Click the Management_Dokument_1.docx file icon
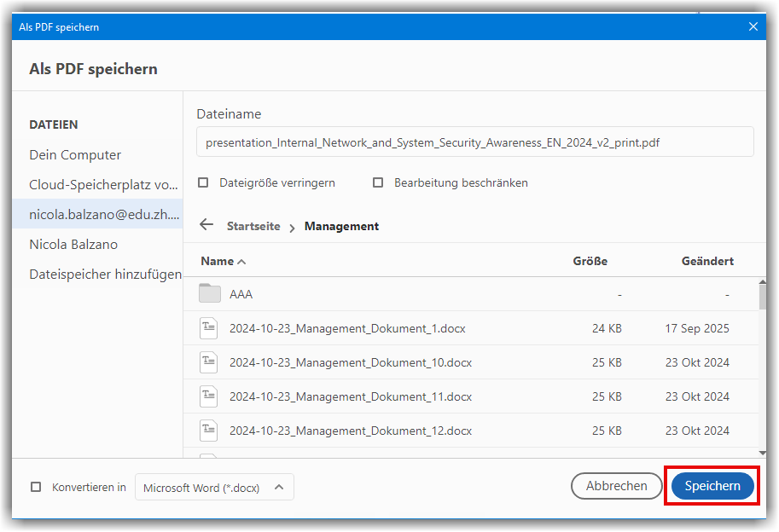 pyautogui.click(x=209, y=328)
